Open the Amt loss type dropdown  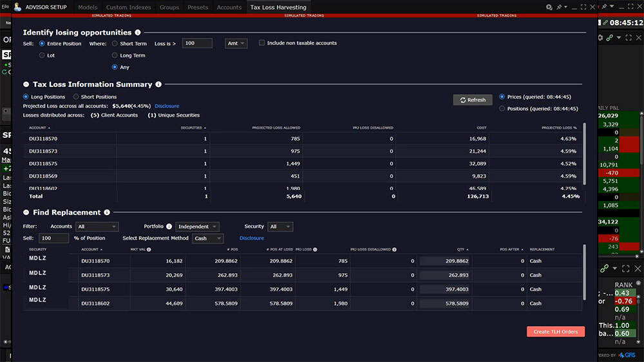pos(236,43)
